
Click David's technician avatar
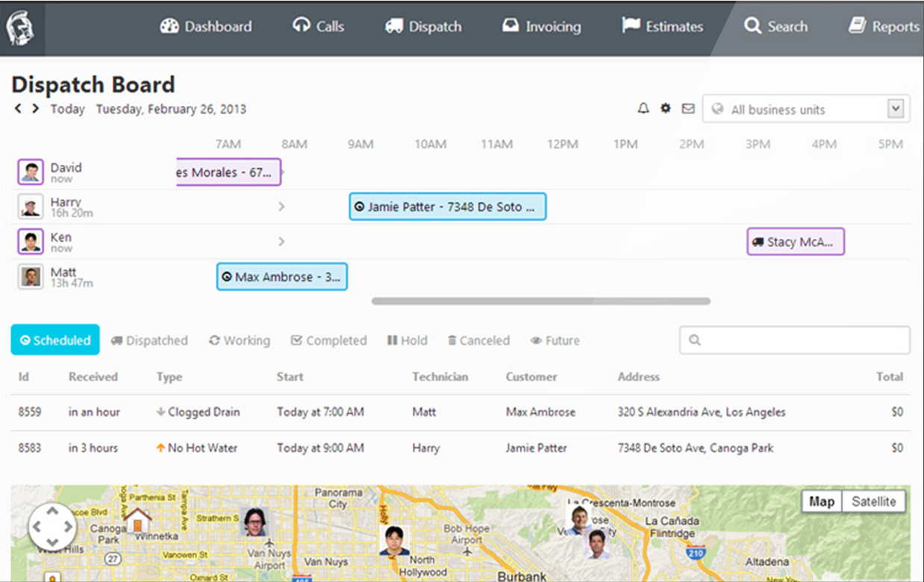31,172
